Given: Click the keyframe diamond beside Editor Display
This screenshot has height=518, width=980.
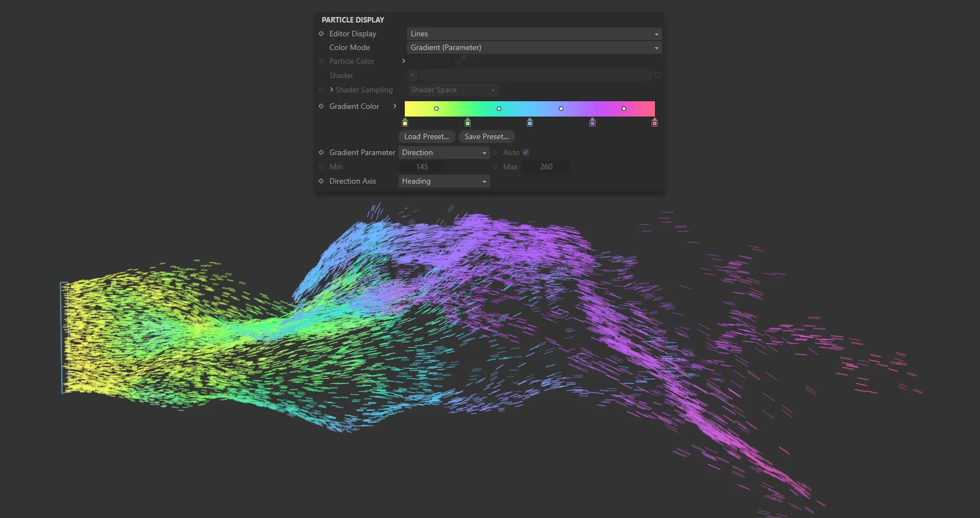Looking at the screenshot, I should click(x=321, y=34).
